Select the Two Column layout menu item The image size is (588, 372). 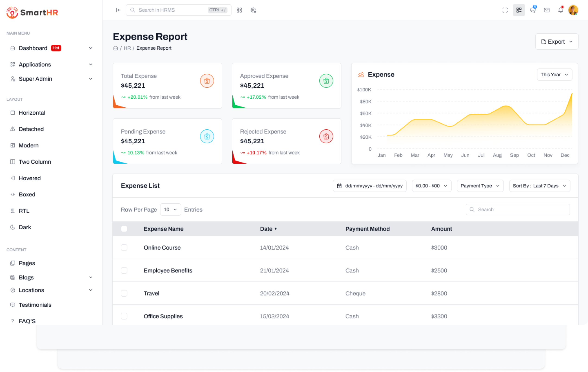coord(35,162)
